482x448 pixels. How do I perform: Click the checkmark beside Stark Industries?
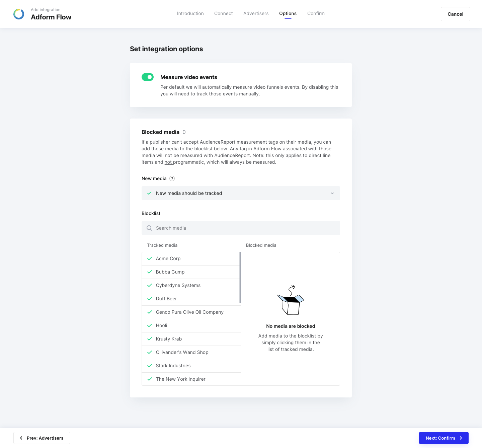[x=150, y=366]
